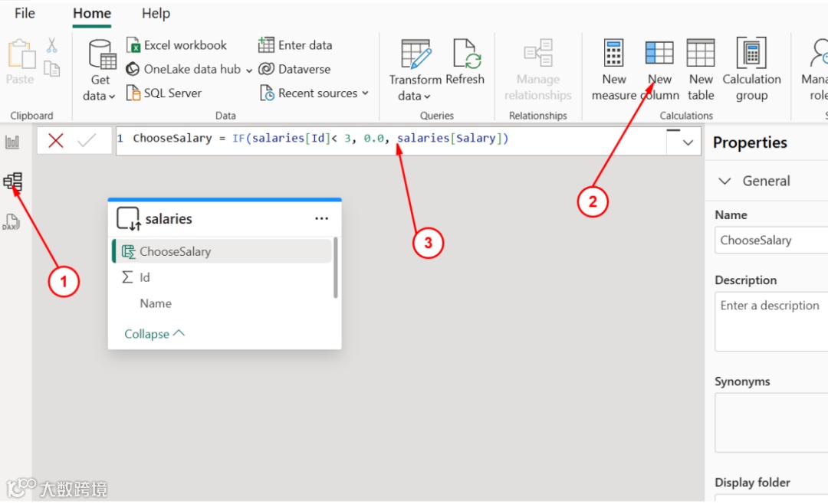Open the Transform data dropdown arrow
Screen dimensions: 828x504
tap(427, 97)
